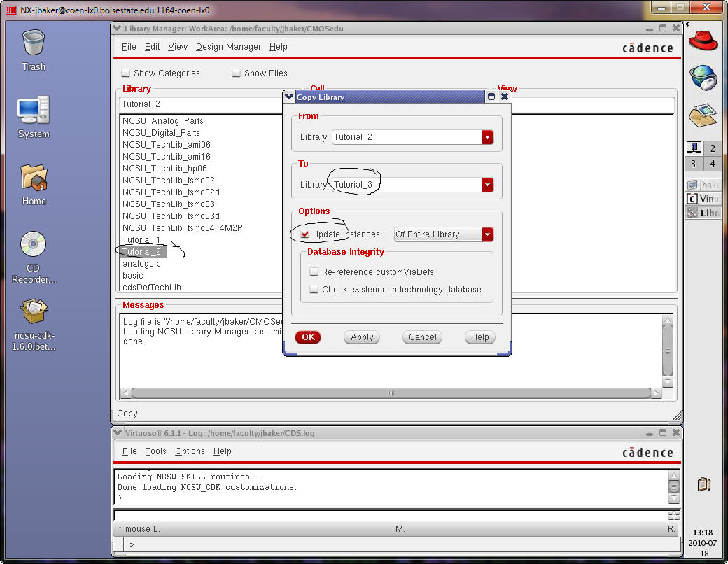
Task: Open File menu in Virtuoso Log window
Action: click(129, 451)
